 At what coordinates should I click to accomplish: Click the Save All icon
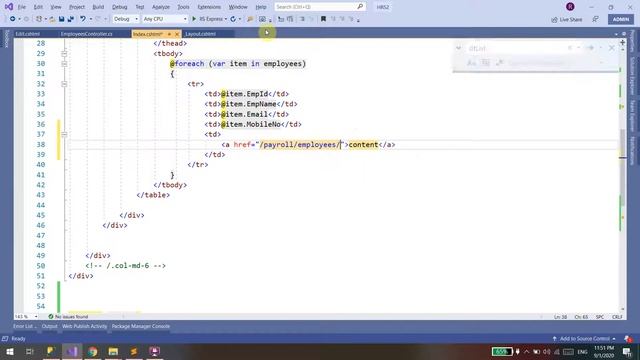click(x=71, y=19)
